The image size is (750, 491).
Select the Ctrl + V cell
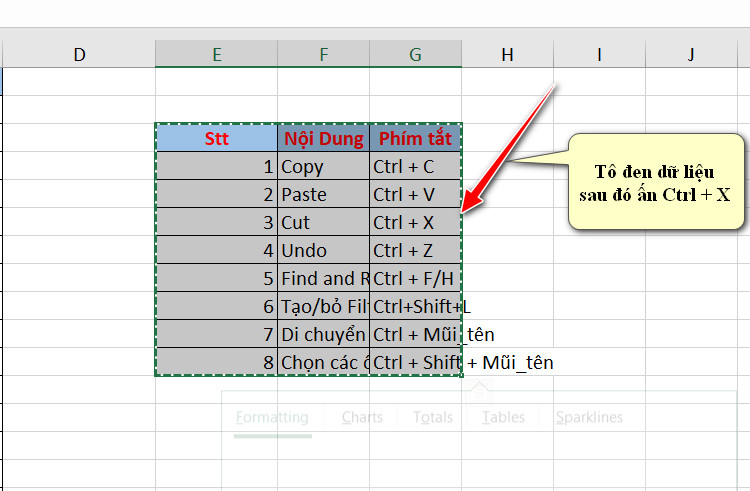coord(415,194)
